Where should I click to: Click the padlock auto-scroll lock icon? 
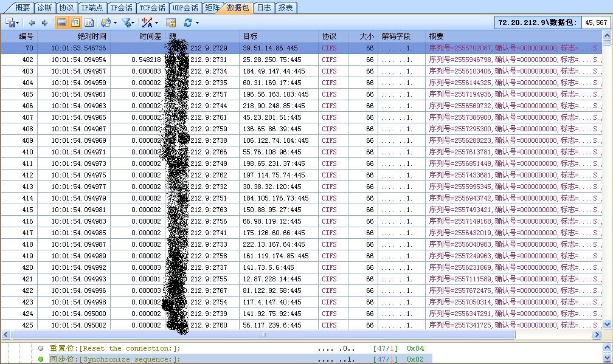point(171,22)
